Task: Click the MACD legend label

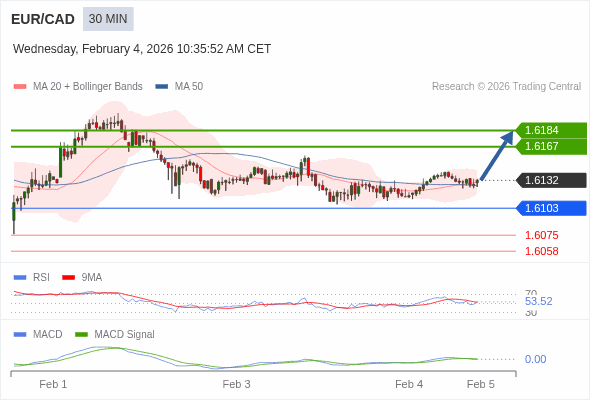Action: tap(48, 335)
